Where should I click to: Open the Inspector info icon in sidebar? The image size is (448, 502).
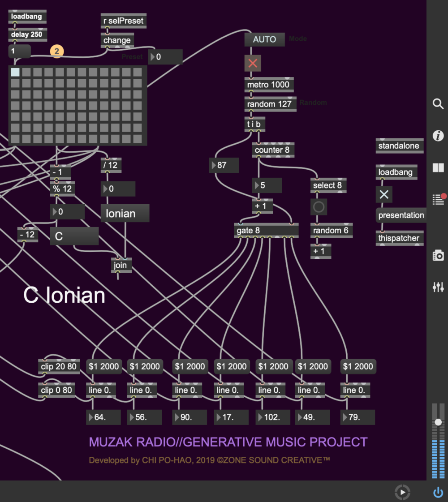[438, 135]
